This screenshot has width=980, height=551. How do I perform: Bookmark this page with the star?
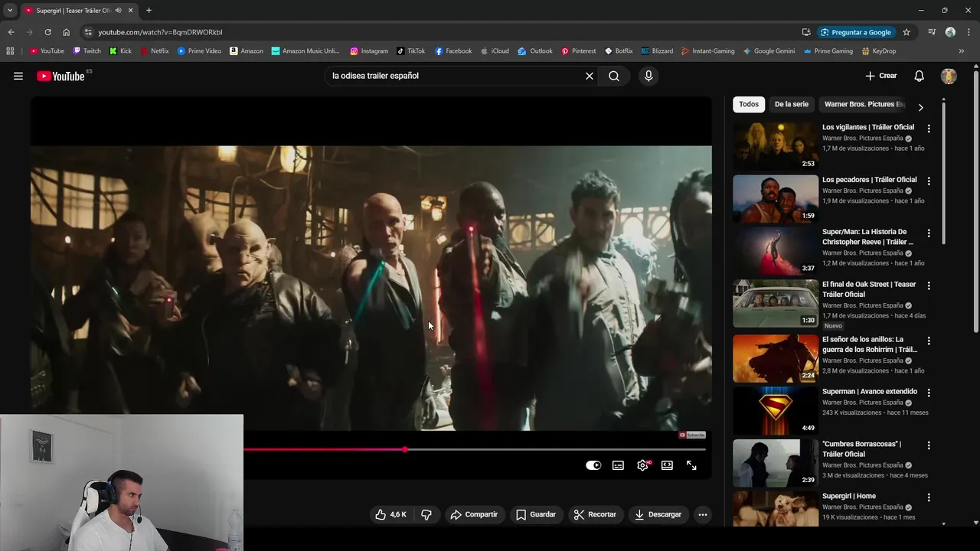[906, 32]
